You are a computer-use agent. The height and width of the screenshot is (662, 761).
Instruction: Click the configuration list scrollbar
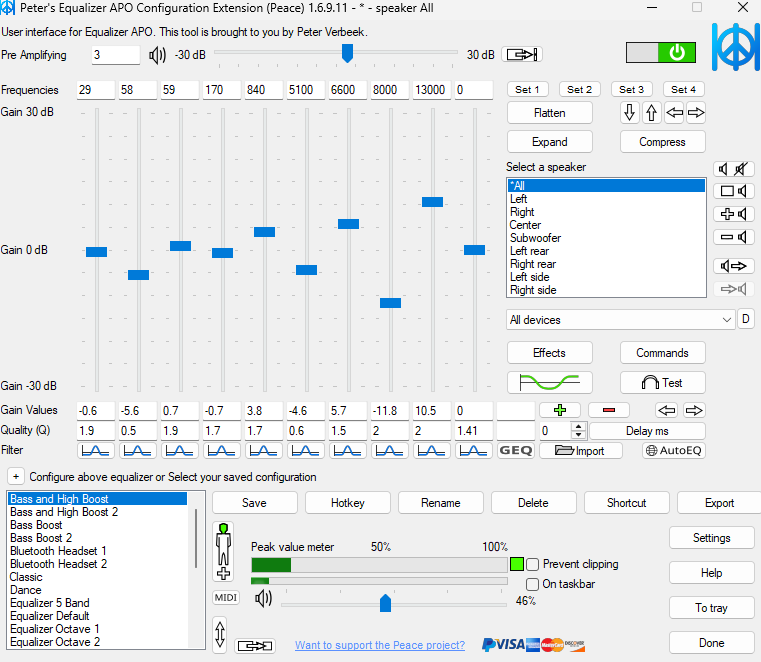tap(196, 538)
